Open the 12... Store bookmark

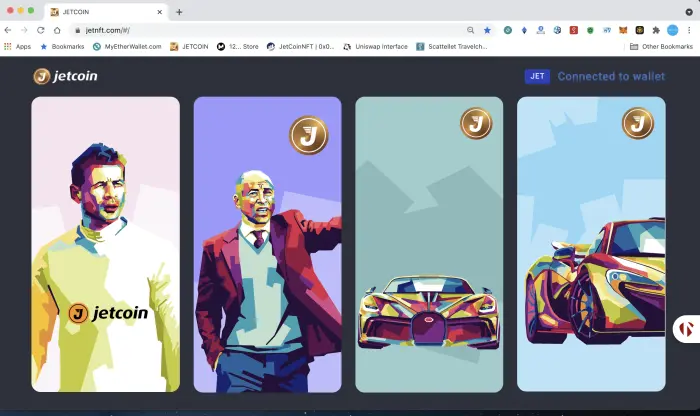click(238, 46)
